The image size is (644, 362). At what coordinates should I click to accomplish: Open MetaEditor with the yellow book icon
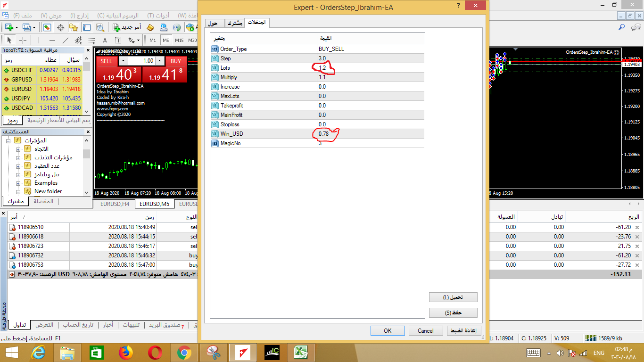point(150,27)
